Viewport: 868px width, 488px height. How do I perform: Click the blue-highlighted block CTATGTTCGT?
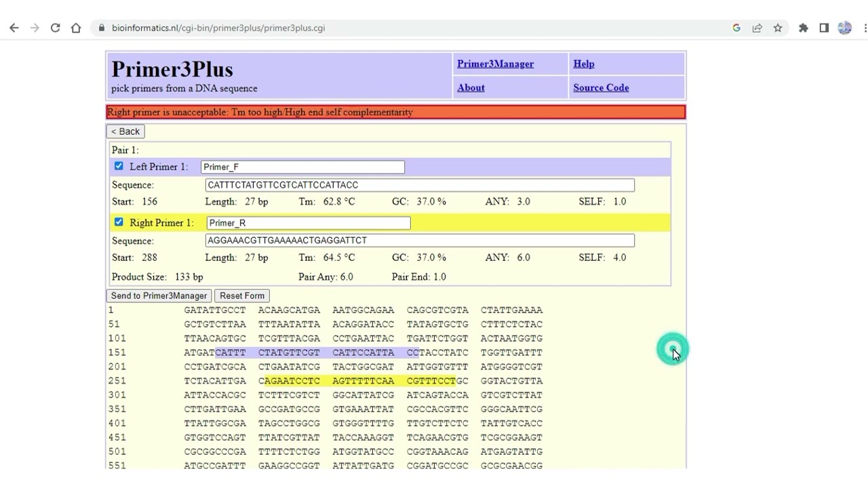pos(289,352)
